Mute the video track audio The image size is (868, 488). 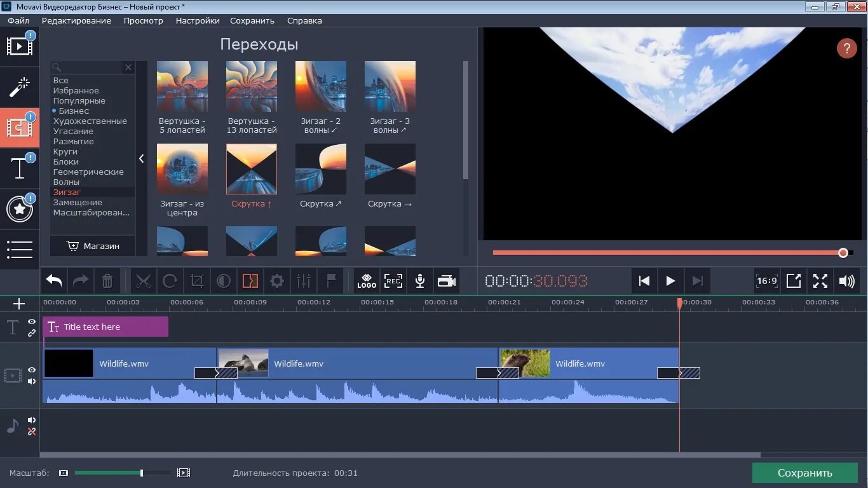32,381
